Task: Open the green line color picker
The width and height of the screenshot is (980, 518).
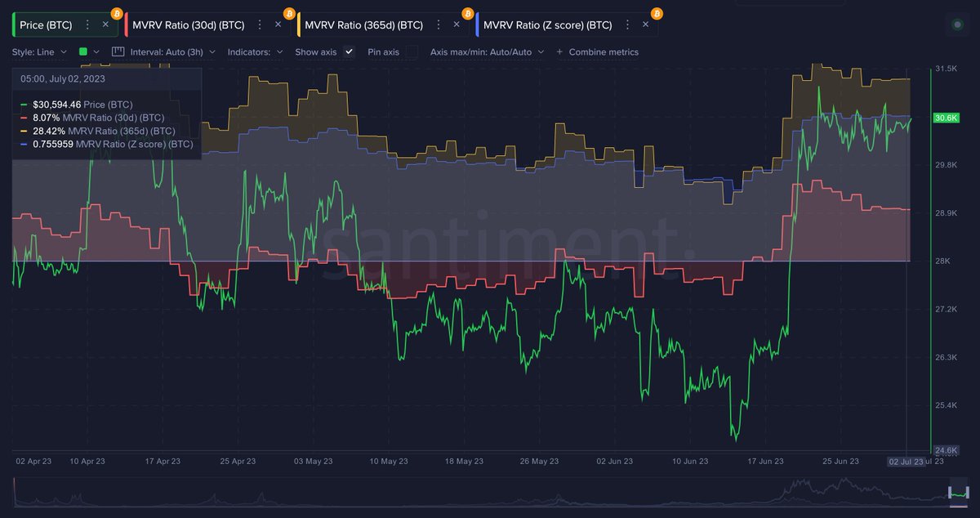Action: point(89,51)
